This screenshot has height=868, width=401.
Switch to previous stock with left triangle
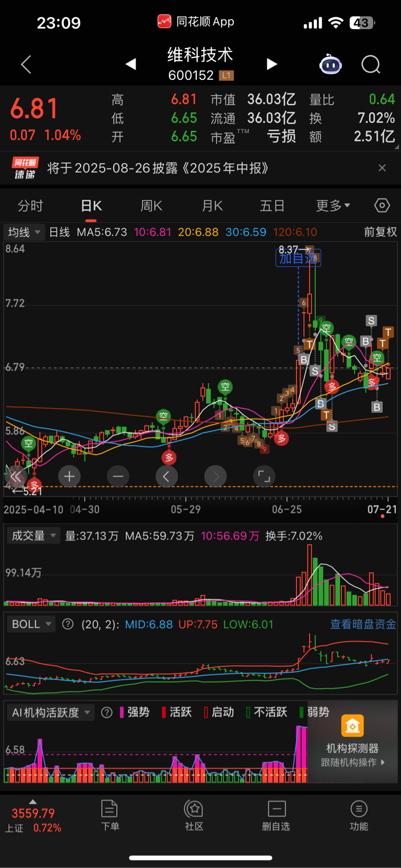pos(131,64)
